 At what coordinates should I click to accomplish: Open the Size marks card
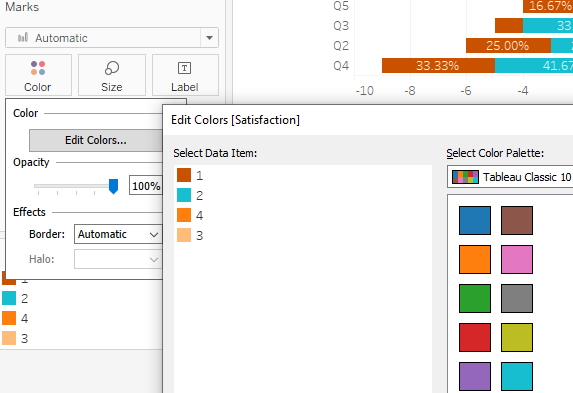pyautogui.click(x=112, y=75)
